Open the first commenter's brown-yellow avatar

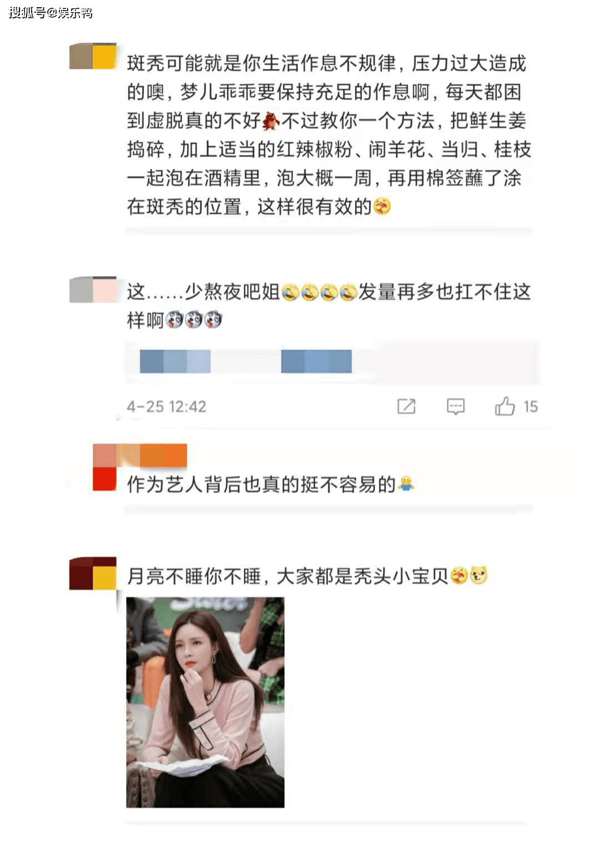(93, 56)
